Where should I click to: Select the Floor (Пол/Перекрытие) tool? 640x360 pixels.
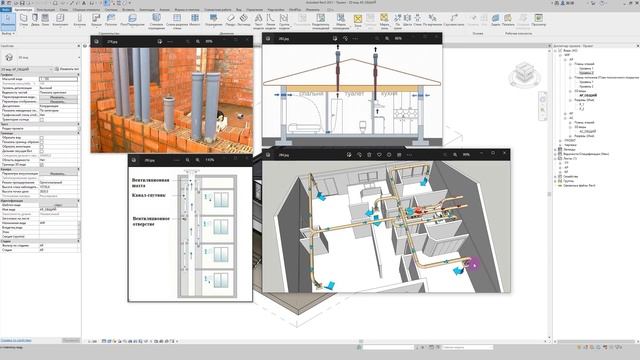tap(132, 20)
